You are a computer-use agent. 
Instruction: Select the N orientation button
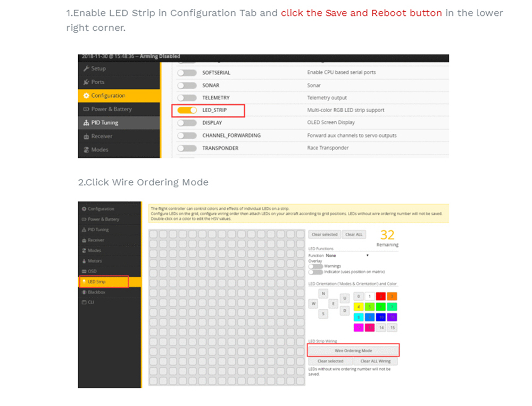323,294
